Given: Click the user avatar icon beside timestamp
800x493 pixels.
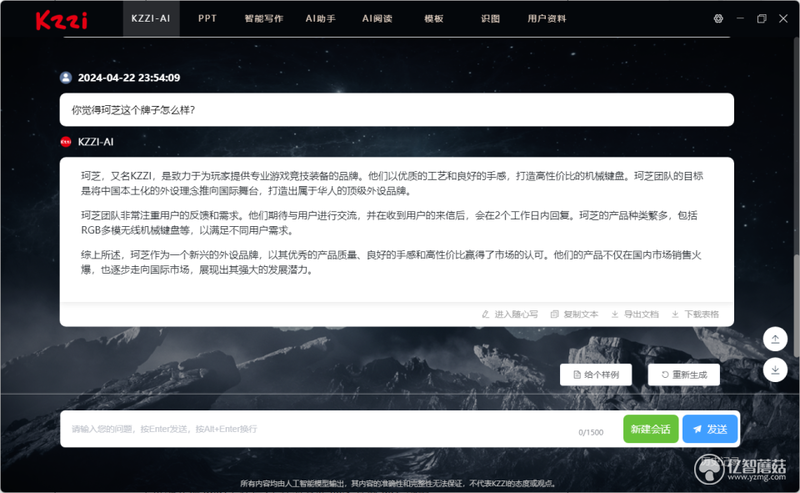Looking at the screenshot, I should coord(66,78).
